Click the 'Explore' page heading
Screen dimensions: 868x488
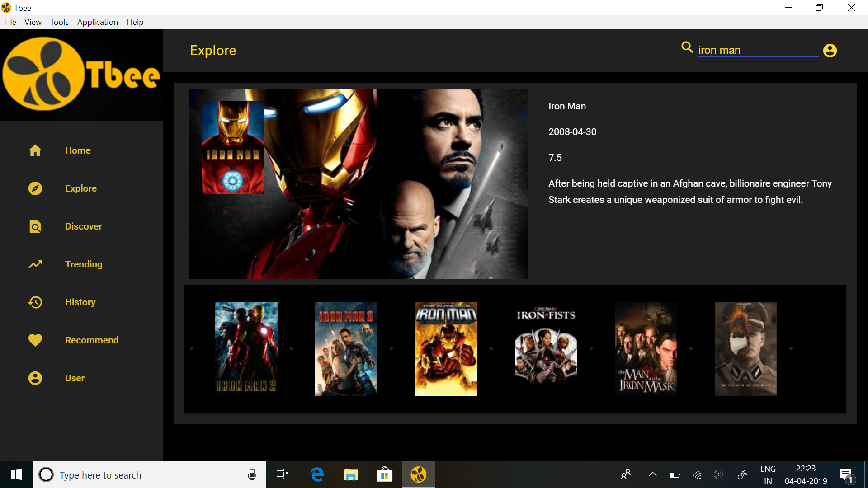[x=213, y=51]
